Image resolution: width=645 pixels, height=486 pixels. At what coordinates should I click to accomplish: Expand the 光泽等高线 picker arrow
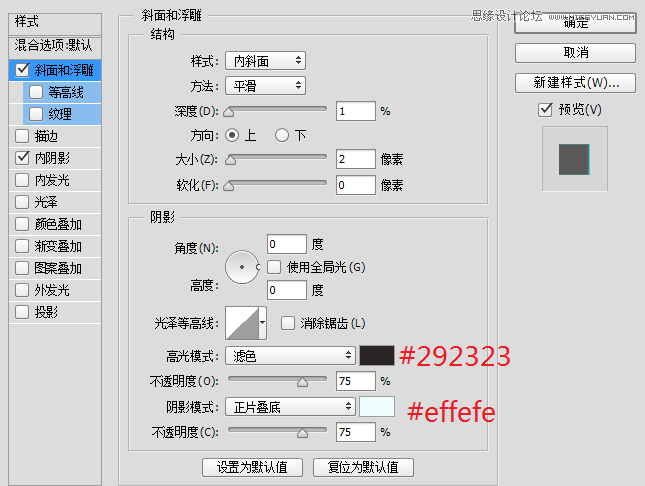263,323
